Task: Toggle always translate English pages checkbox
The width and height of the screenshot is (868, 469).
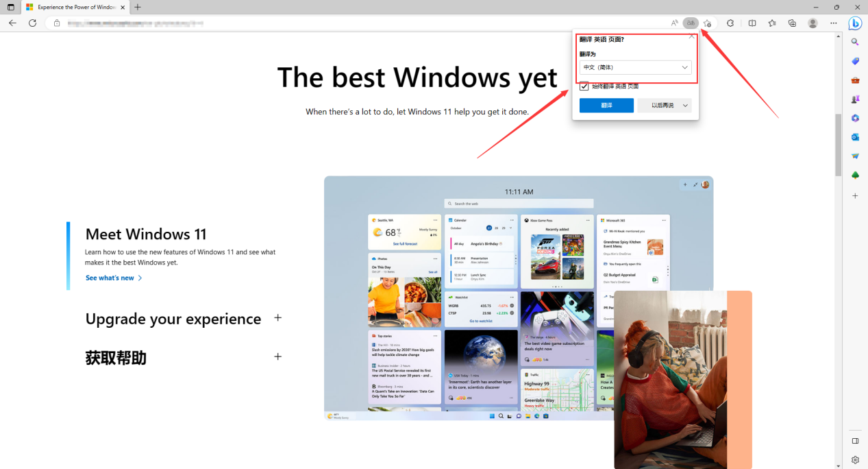Action: [x=584, y=86]
